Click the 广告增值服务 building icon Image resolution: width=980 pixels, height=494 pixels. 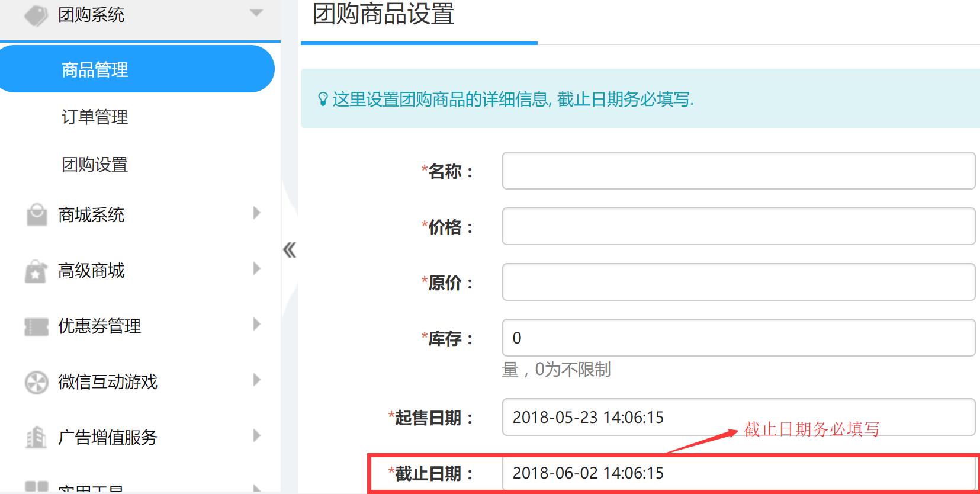pos(36,438)
